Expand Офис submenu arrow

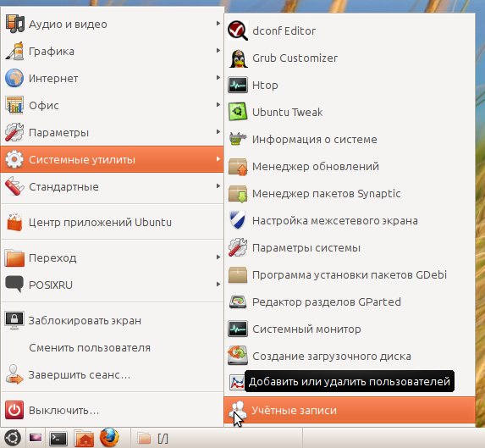(218, 104)
